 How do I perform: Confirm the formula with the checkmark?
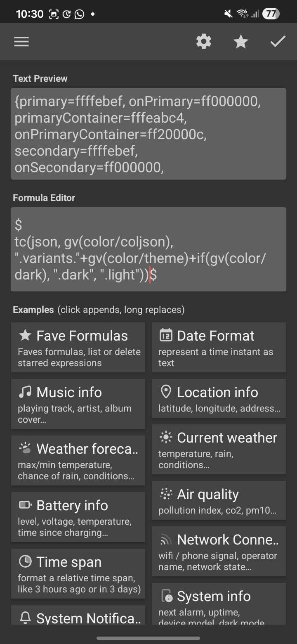pos(278,42)
